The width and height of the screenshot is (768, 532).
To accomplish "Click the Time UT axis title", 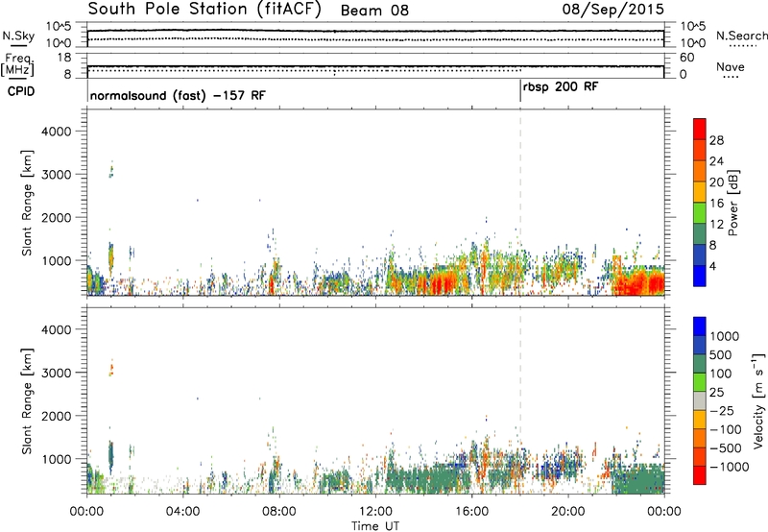I will [375, 526].
